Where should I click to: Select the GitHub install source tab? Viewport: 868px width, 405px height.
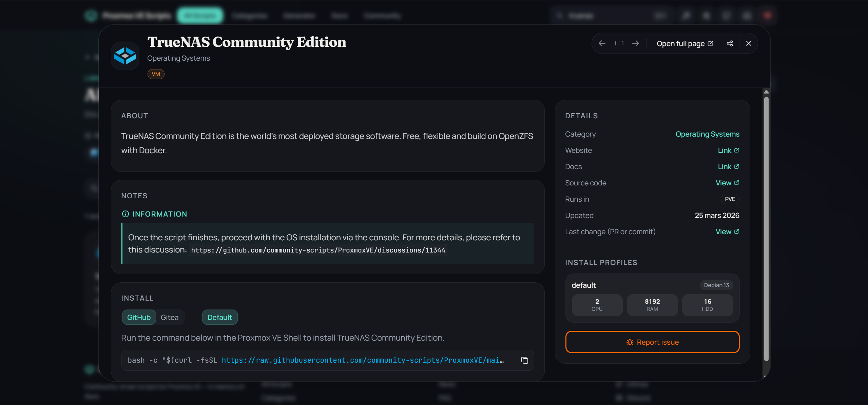[139, 317]
